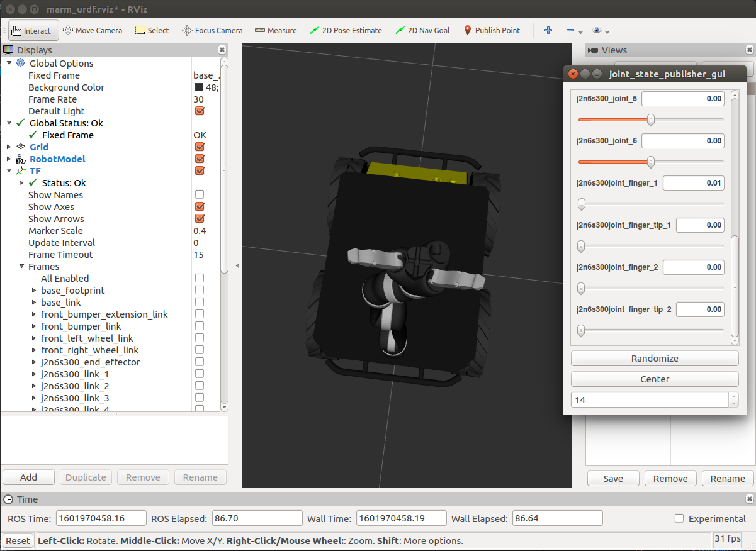Click the minus remove-tool icon
Screen dimensions: 756x551
pyautogui.click(x=570, y=30)
